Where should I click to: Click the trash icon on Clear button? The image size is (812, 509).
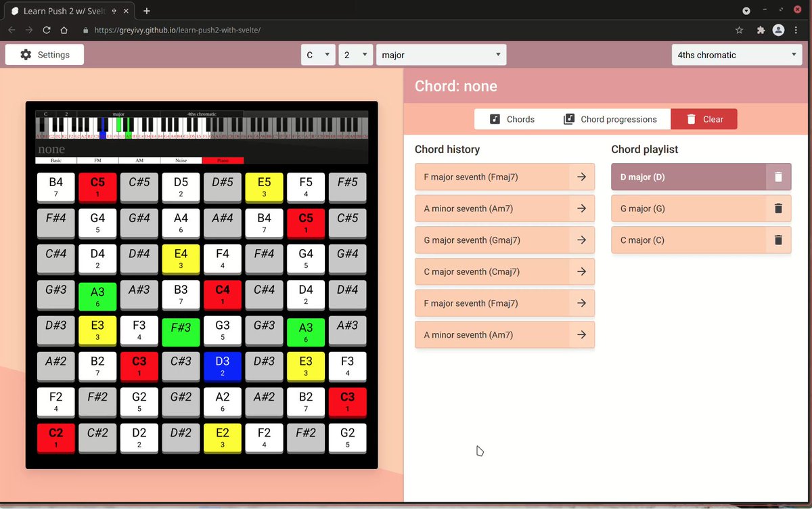pyautogui.click(x=691, y=119)
